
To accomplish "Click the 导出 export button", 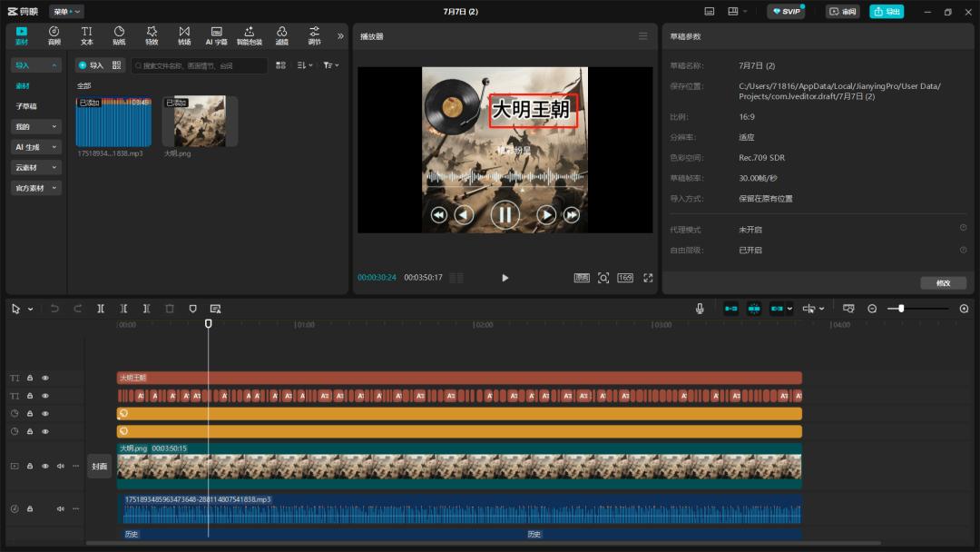I will (887, 12).
